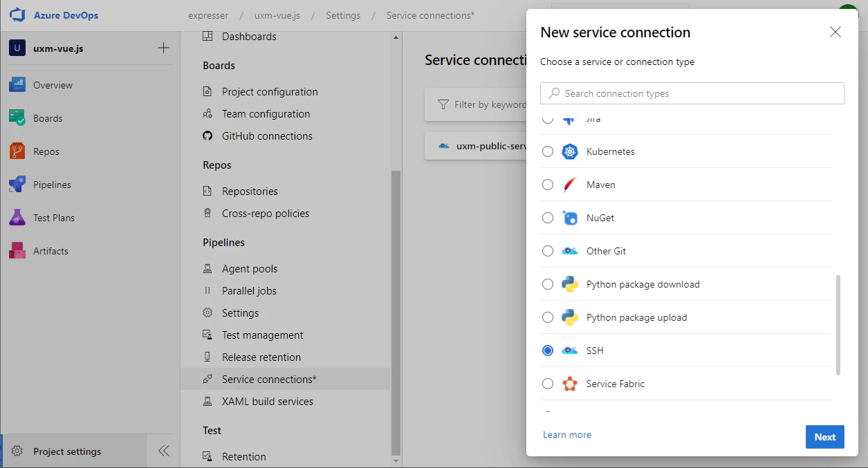Select the Service Fabric radio button

pos(548,384)
